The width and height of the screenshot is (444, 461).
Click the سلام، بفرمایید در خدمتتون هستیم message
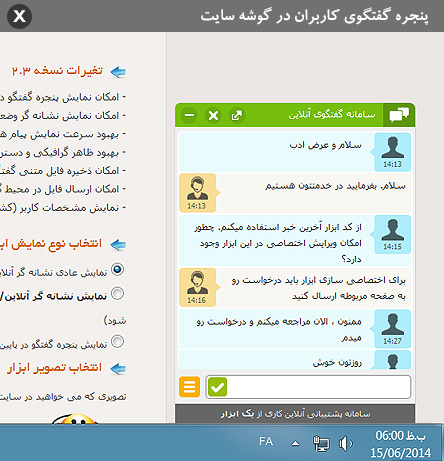[335, 186]
